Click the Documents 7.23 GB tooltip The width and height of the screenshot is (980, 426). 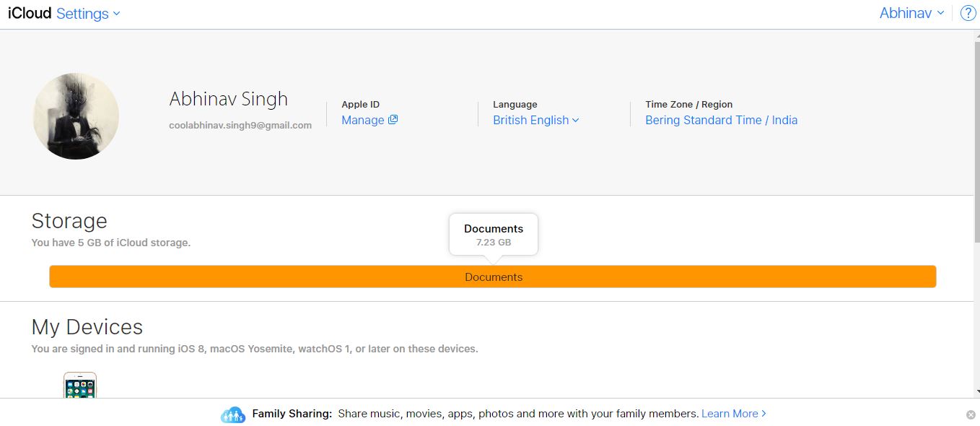point(494,235)
